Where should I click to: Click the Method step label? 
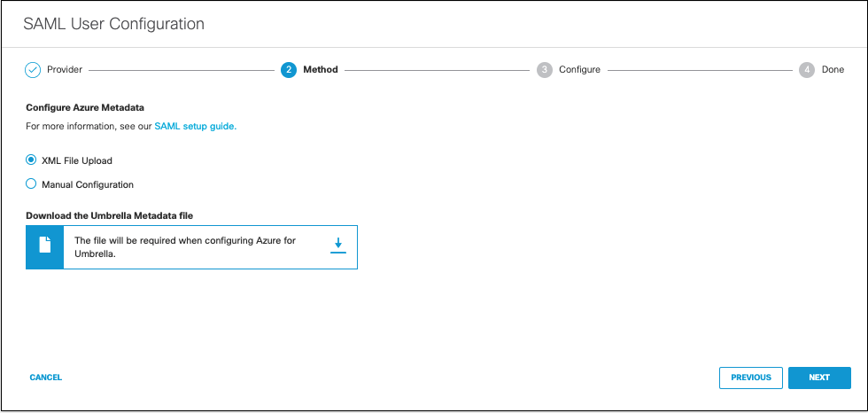[321, 70]
